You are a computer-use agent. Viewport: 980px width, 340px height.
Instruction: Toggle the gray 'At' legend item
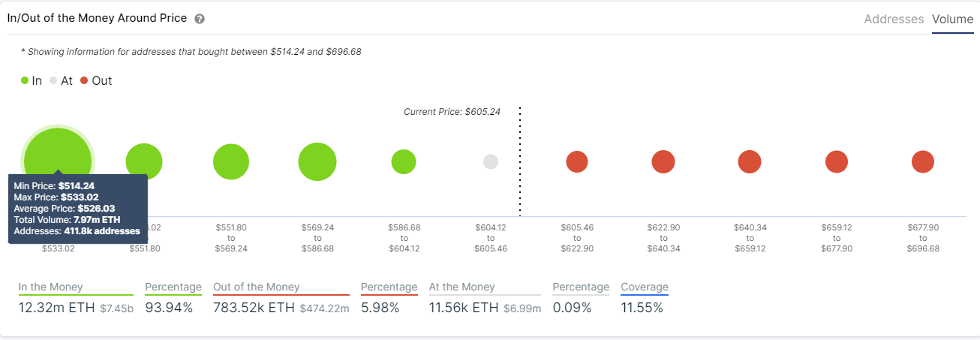pos(61,80)
